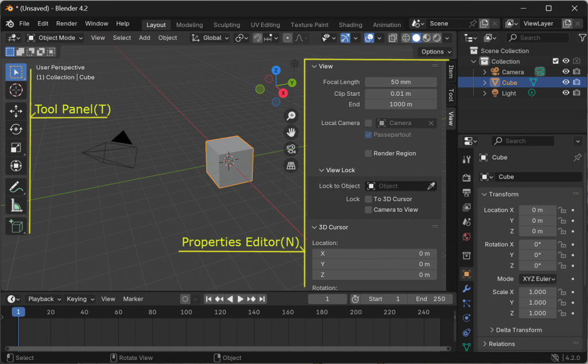Check the Camera to View option
Screen dimensions: 588x364
click(x=368, y=210)
